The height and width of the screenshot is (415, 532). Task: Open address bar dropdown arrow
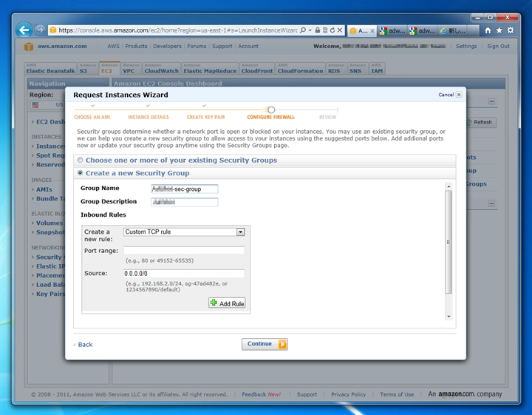pos(310,30)
